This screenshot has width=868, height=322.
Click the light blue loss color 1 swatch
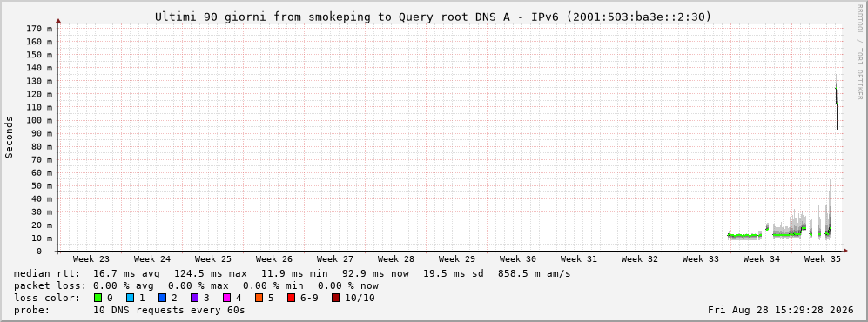click(x=130, y=298)
